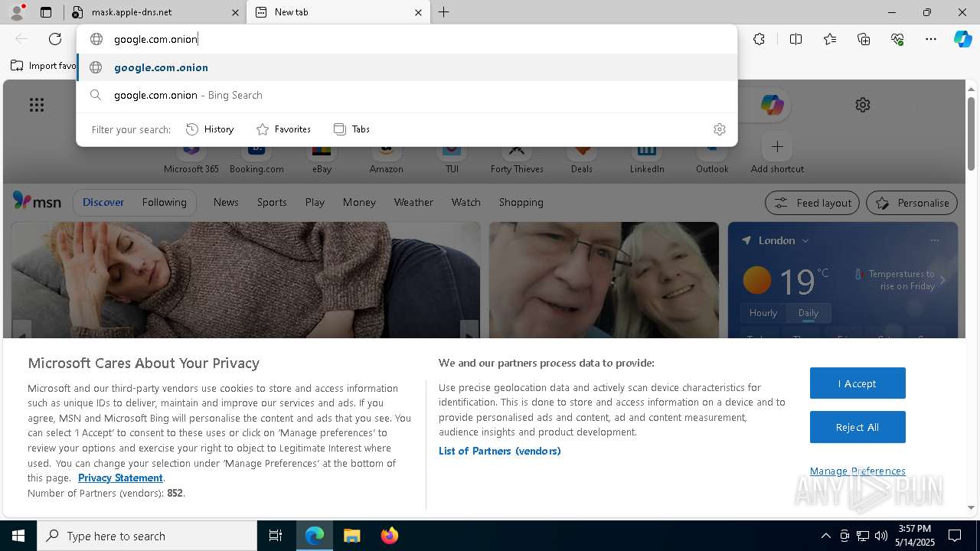980x551 pixels.
Task: Open address bar search settings gear
Action: (x=719, y=129)
